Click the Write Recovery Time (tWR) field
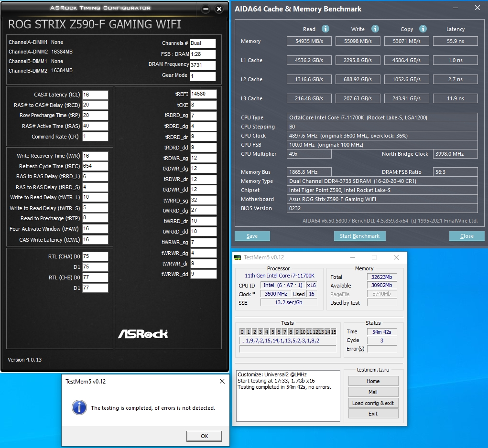 95,156
